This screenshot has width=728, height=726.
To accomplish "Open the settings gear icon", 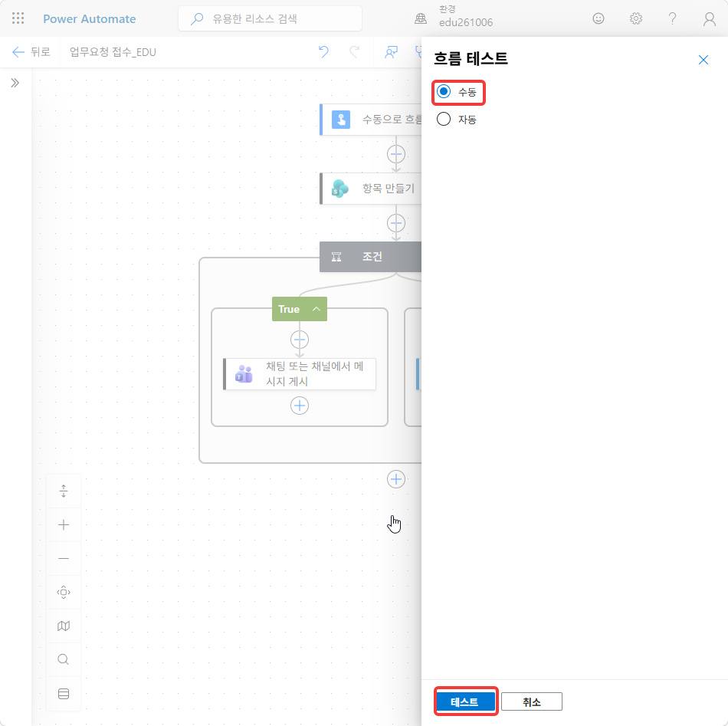I will click(635, 18).
